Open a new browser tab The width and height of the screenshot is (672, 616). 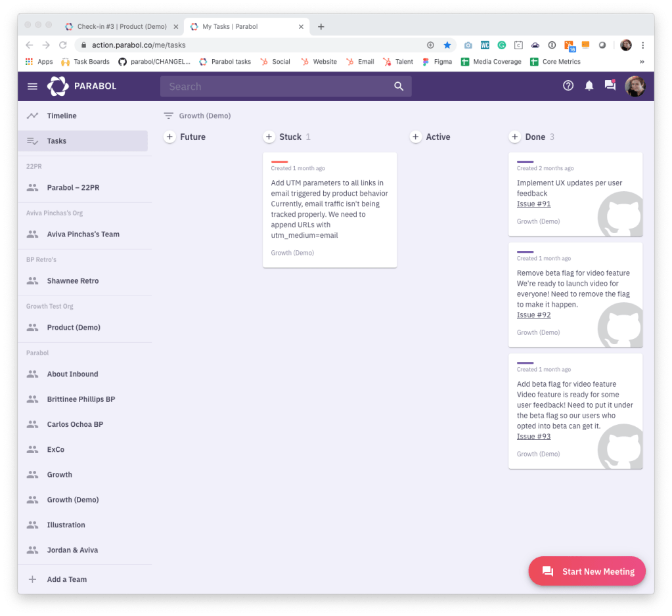point(321,26)
